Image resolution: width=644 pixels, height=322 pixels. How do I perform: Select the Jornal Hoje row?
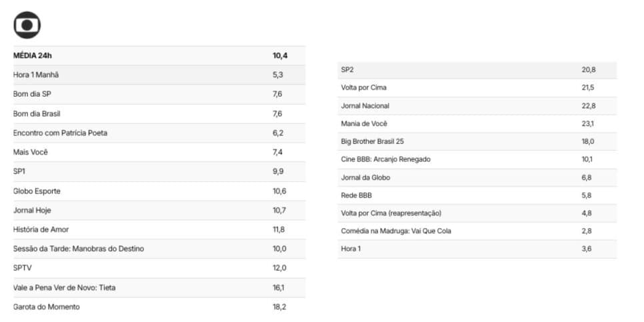tap(159, 211)
